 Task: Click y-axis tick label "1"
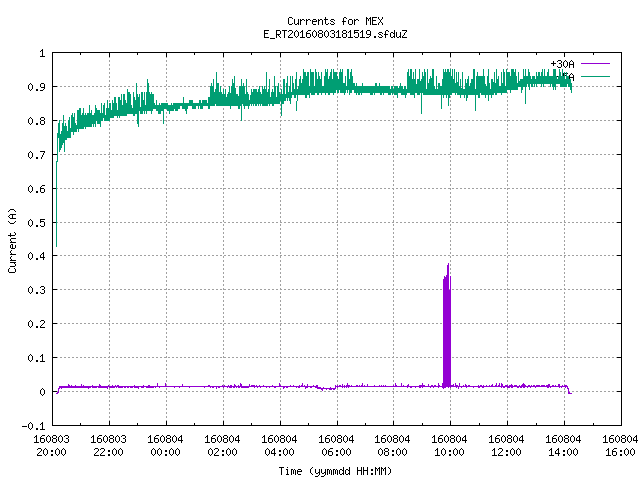tap(42, 53)
